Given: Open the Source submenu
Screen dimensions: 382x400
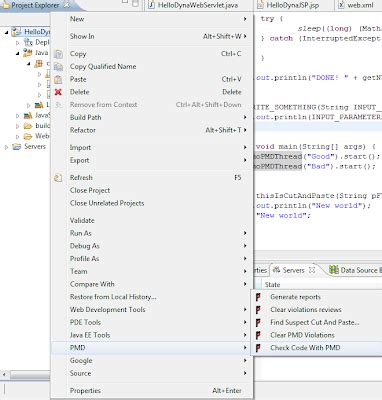Looking at the screenshot, I should pyautogui.click(x=152, y=373).
